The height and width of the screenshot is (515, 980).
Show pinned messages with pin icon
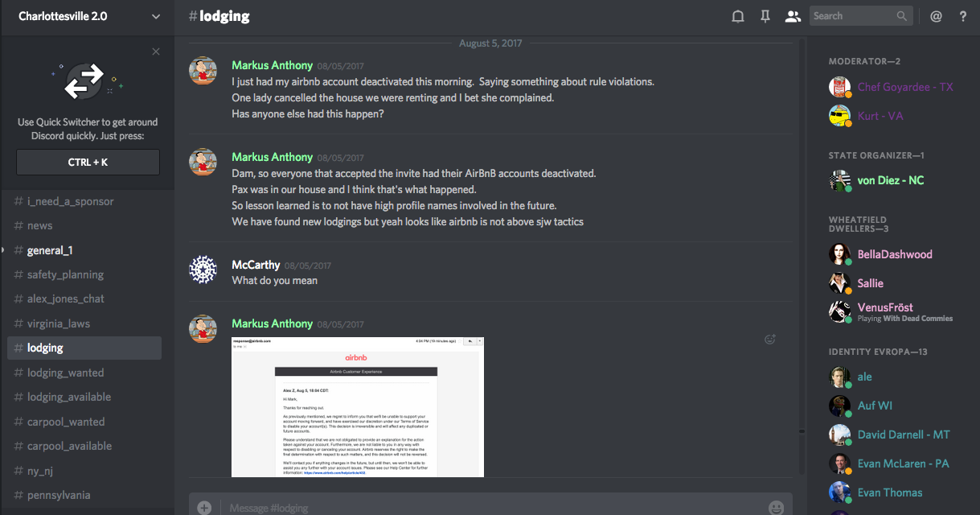(765, 16)
